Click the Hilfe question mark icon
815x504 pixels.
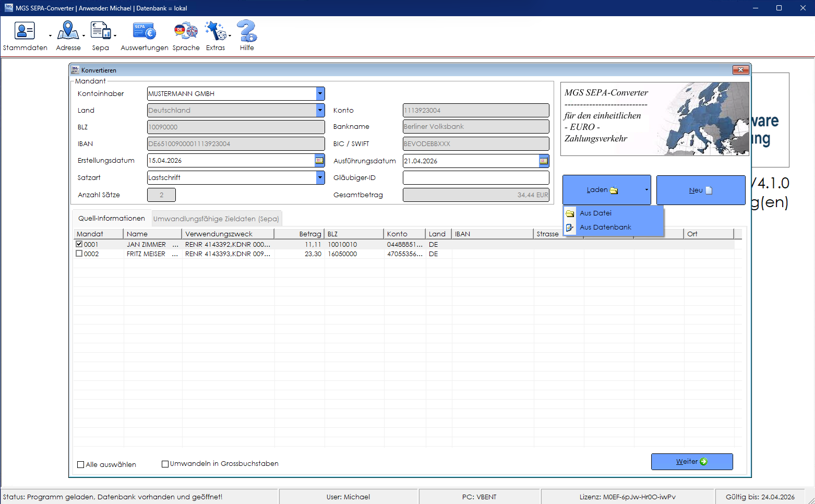click(x=247, y=31)
